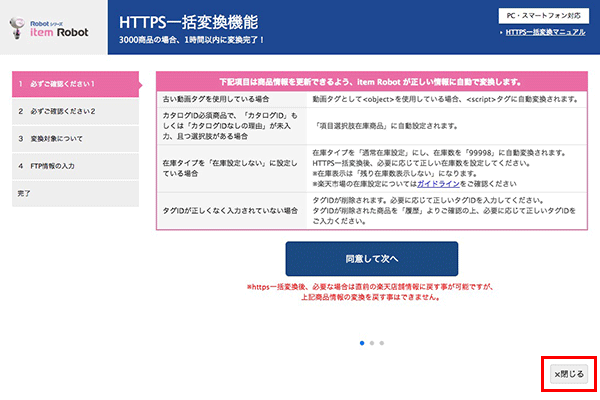Click the 古い動画タグを使用している場合 row label

pos(216,101)
